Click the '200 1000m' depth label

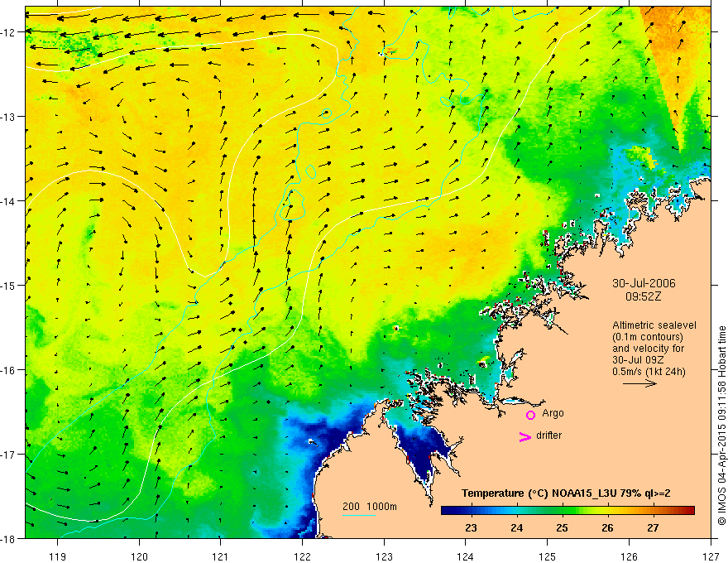(x=370, y=507)
